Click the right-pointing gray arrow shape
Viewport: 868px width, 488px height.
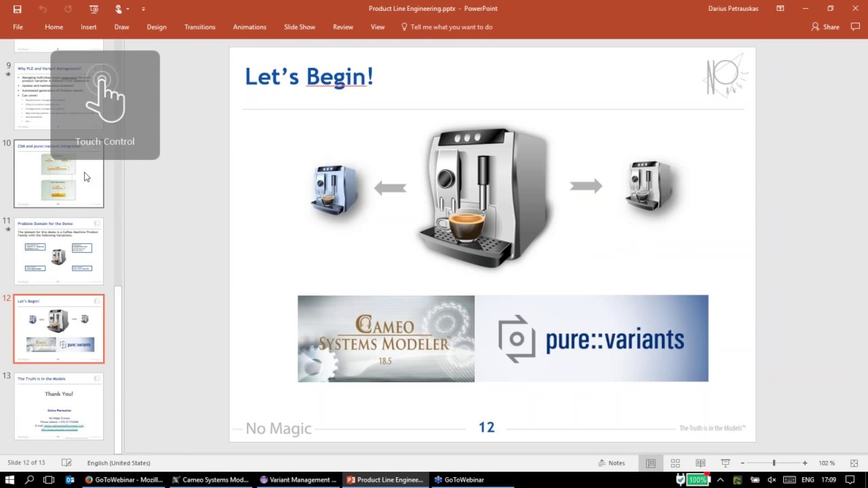(586, 186)
